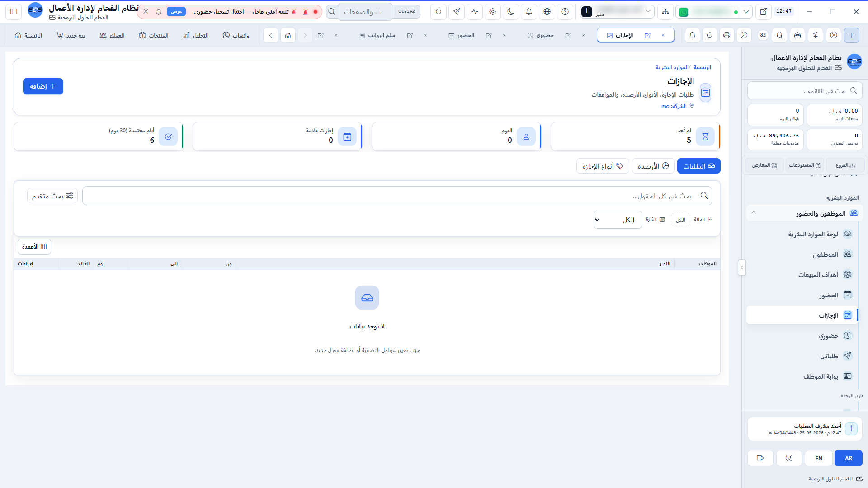868x488 pixels.
Task: Click the عرض button on the alert banner
Action: click(x=176, y=12)
